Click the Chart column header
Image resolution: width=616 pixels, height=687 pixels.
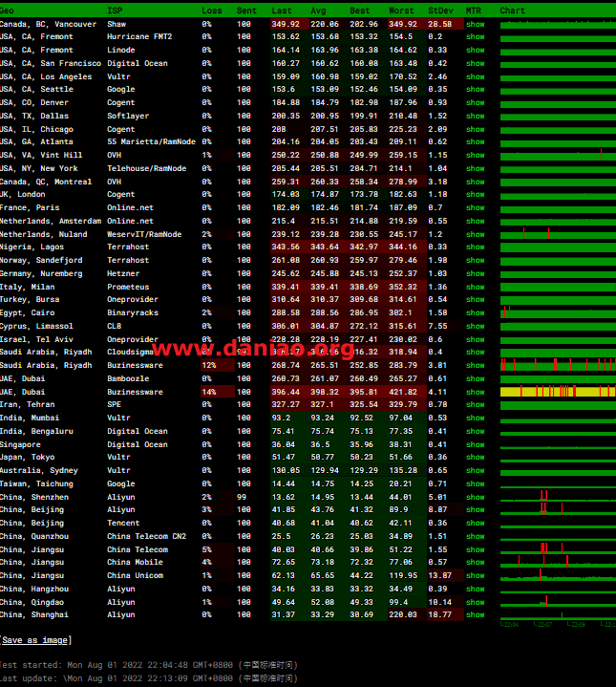coord(512,11)
